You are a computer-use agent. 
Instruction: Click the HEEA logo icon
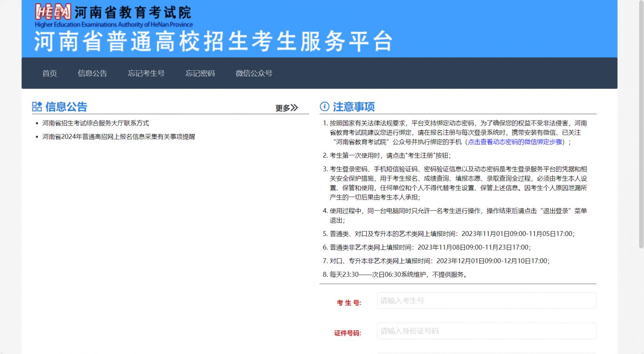coord(53,12)
